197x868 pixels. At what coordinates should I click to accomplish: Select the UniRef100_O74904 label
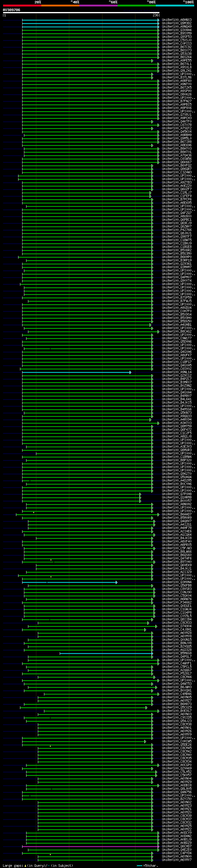tap(176, 626)
